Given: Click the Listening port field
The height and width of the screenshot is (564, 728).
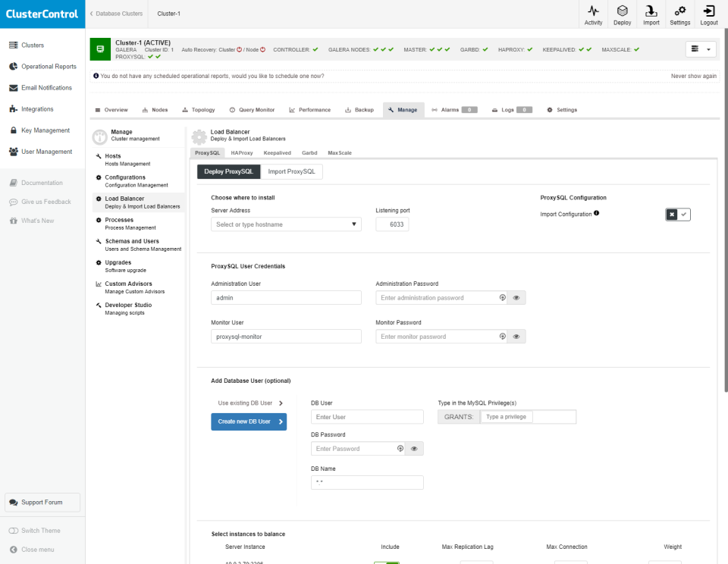Looking at the screenshot, I should pos(392,224).
